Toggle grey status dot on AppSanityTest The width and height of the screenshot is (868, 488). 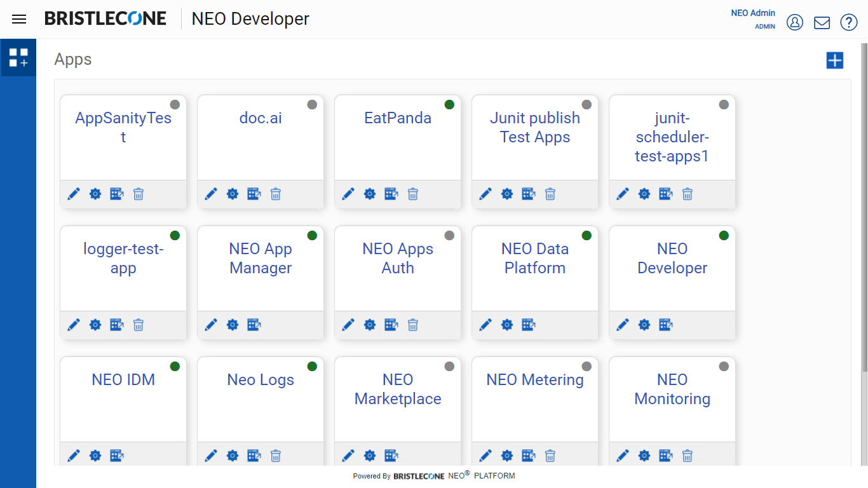(175, 105)
